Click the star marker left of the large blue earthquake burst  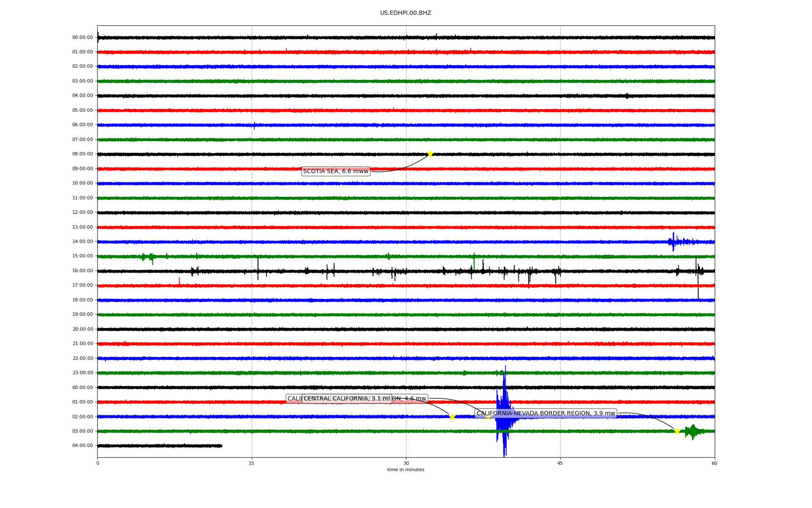(x=488, y=417)
